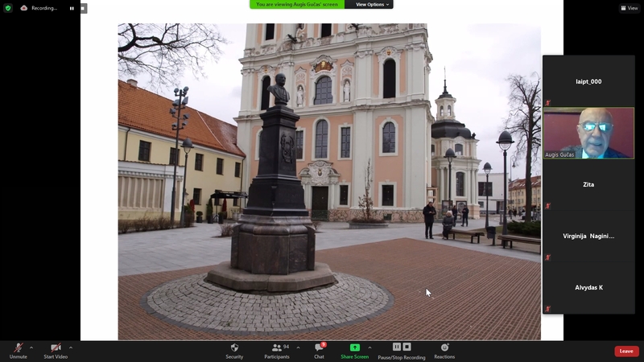
Task: Open the Reactions menu
Action: coord(444,348)
